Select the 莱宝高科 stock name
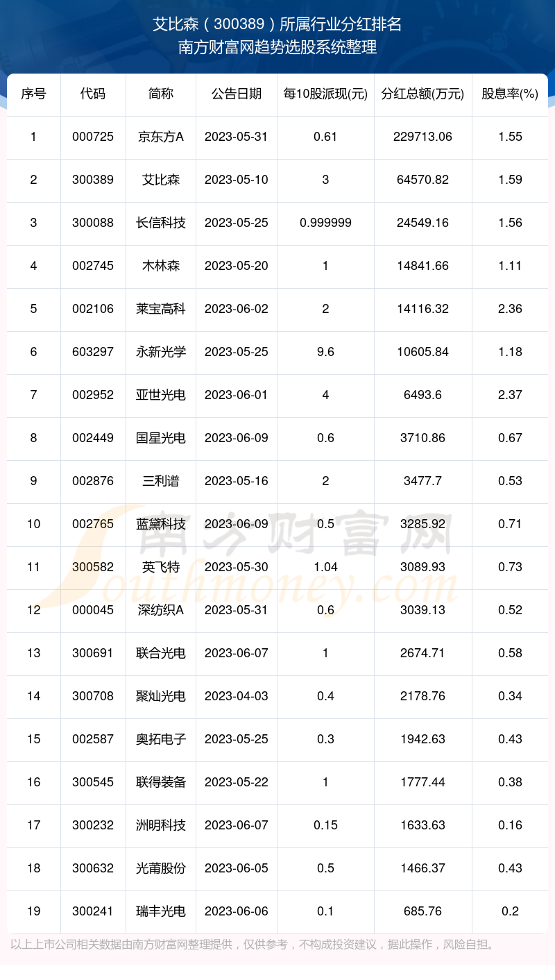This screenshot has width=555, height=980. (161, 309)
